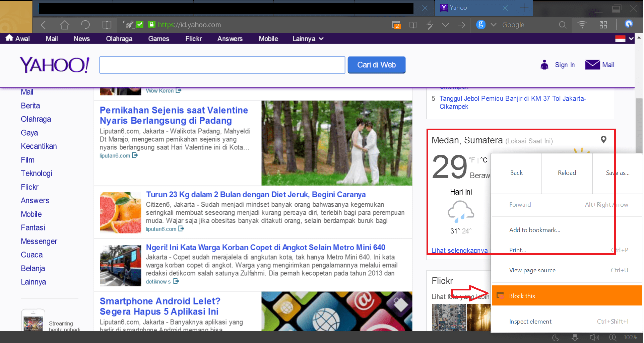Click inside the Yahoo search input field

coord(222,65)
